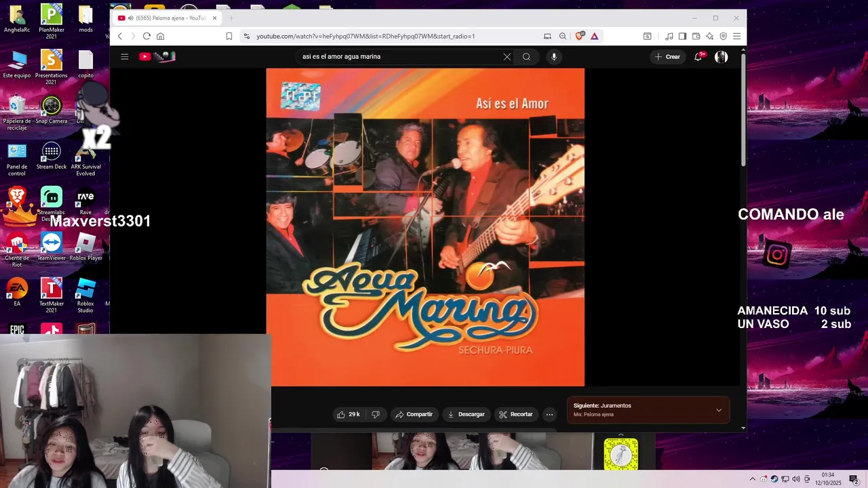Run search with the magnifier button
The width and height of the screenshot is (868, 488).
(x=526, y=57)
